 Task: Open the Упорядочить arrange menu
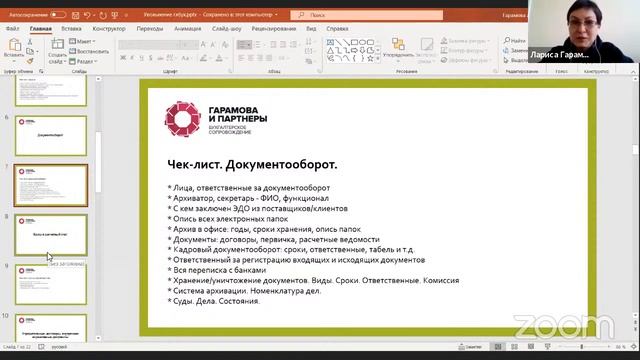pyautogui.click(x=398, y=49)
